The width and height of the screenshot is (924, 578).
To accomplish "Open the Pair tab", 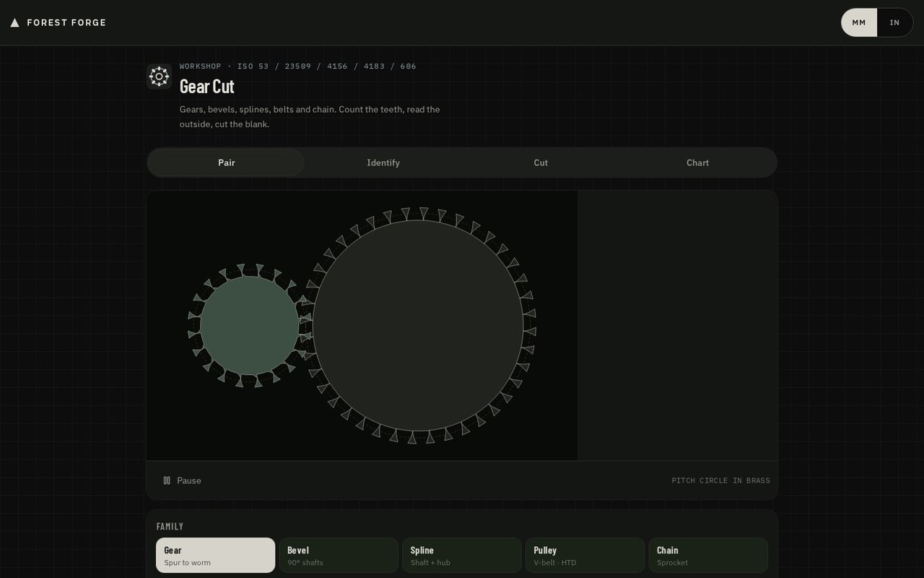I will click(x=226, y=163).
